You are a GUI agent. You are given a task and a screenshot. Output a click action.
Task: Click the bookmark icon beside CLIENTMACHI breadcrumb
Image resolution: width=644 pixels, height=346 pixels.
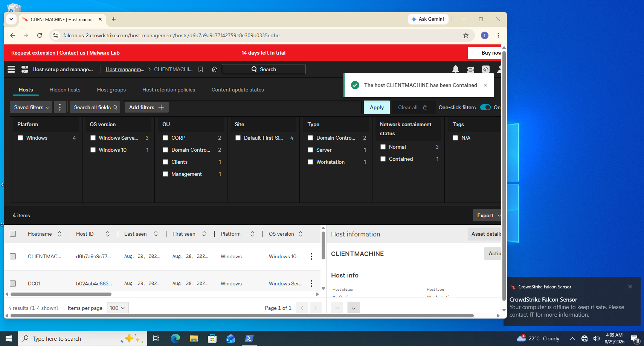pos(201,69)
